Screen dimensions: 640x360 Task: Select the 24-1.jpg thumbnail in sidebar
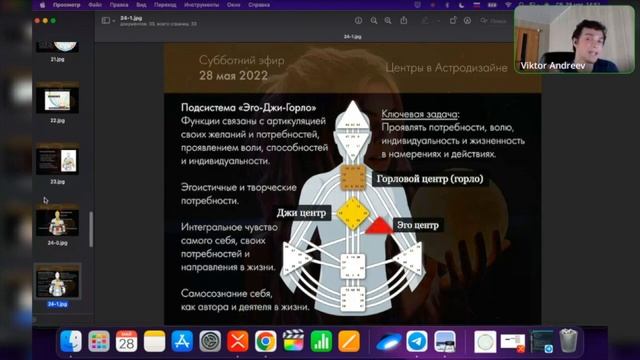58,282
